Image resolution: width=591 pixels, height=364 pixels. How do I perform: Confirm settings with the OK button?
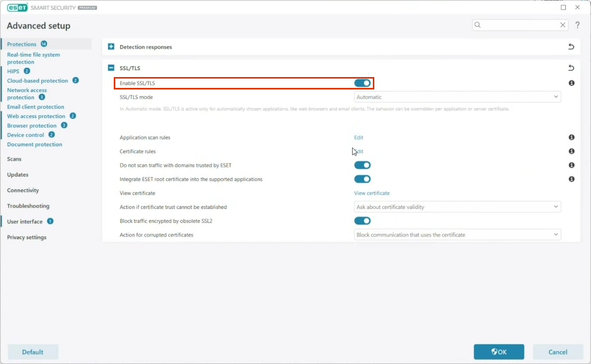tap(498, 352)
